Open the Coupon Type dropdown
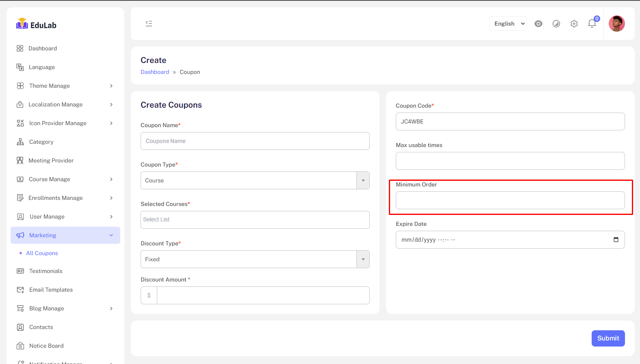Screen dimensions: 640x364 pos(255,180)
